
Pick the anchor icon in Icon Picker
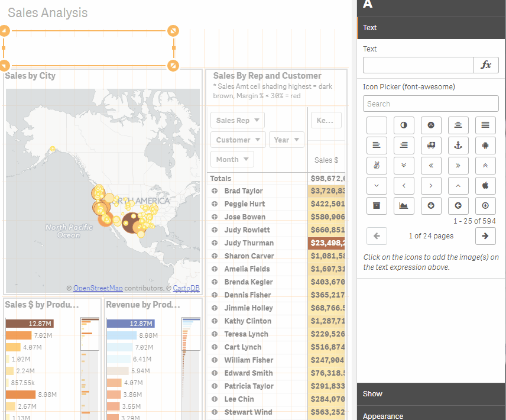458,146
